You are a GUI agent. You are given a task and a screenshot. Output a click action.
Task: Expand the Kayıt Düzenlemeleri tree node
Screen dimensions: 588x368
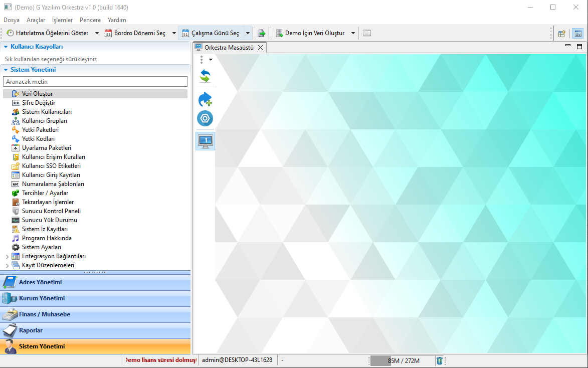pos(7,265)
